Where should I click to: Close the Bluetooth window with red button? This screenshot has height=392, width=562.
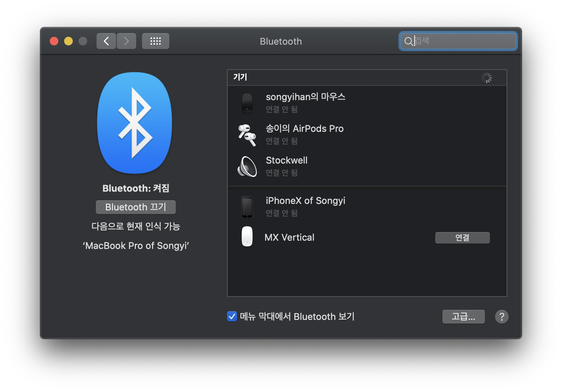pyautogui.click(x=54, y=41)
